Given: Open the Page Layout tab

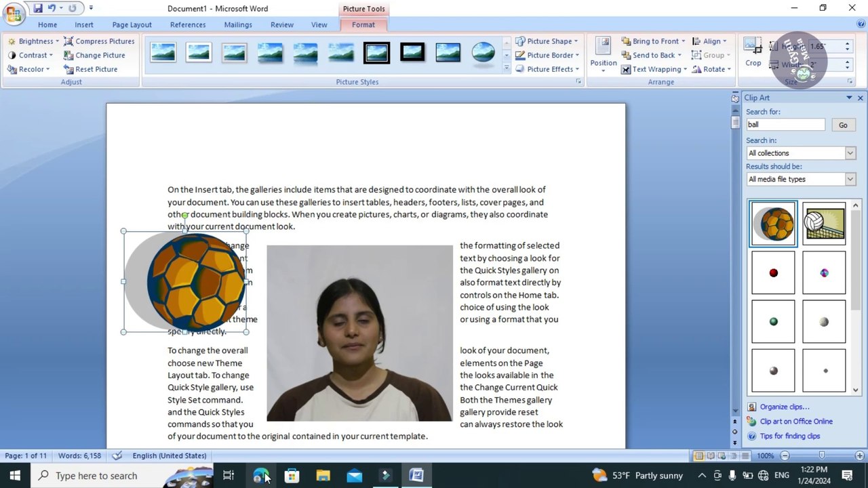Looking at the screenshot, I should (x=132, y=25).
